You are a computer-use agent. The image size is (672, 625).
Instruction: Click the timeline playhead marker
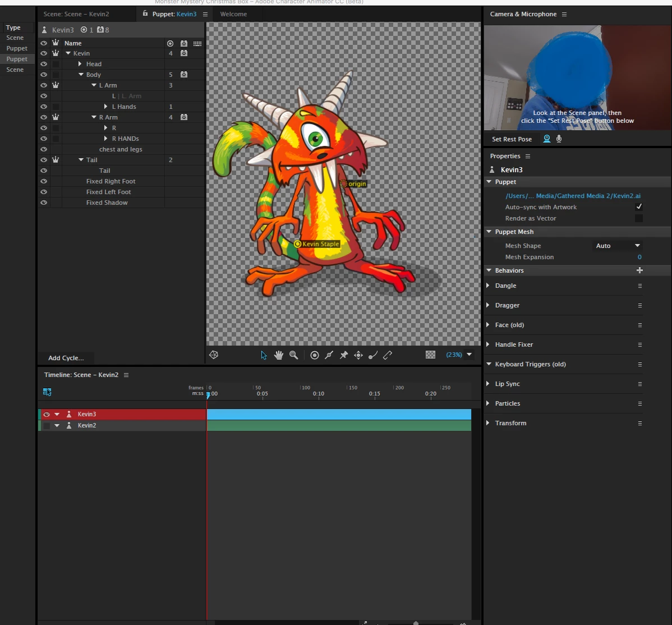point(208,395)
